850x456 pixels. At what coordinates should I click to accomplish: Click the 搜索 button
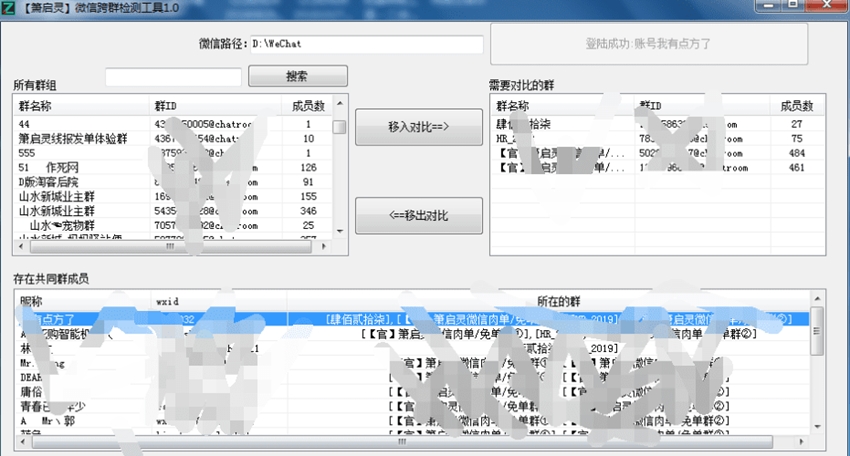tap(298, 76)
